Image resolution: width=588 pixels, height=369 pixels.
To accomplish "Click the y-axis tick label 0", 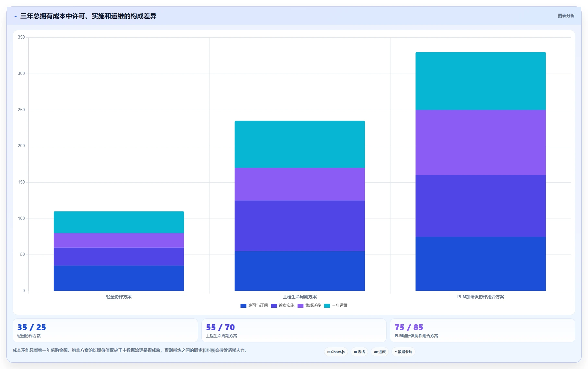I will click(x=24, y=291).
